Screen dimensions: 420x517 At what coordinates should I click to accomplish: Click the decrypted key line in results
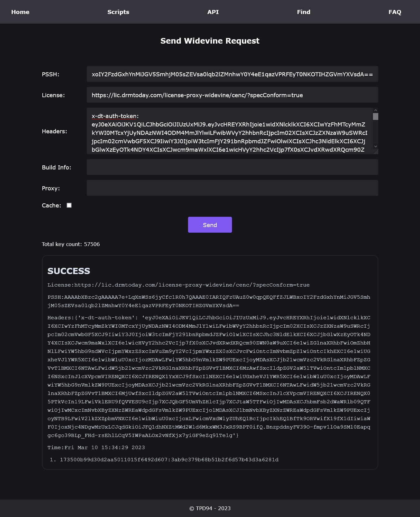169,460
